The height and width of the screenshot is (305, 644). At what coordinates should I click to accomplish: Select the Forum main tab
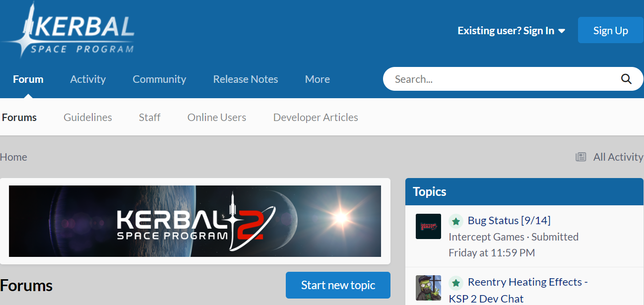28,79
